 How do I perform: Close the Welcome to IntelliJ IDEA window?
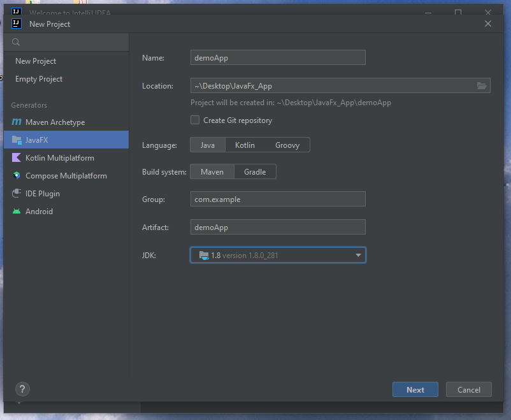pyautogui.click(x=488, y=12)
